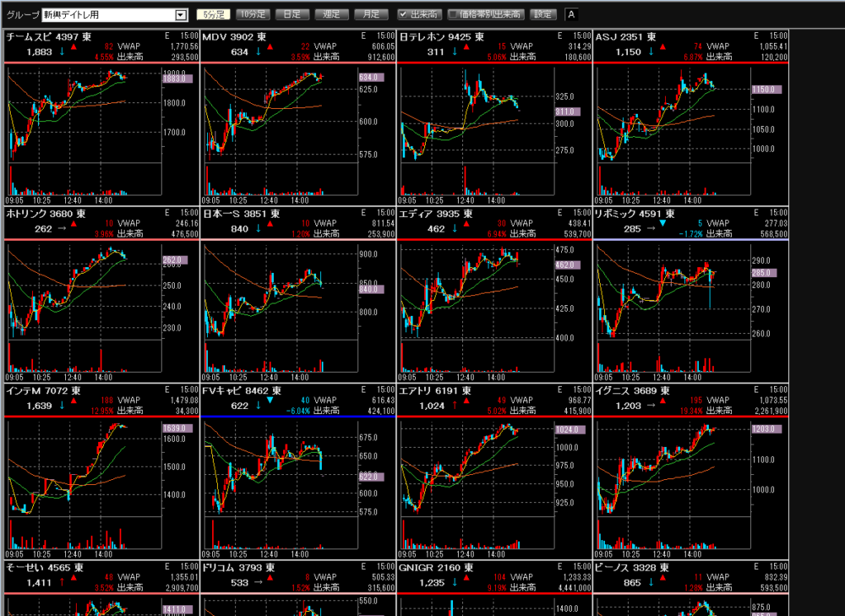Image resolution: width=845 pixels, height=616 pixels.
Task: Uncheck the 出来高 volume checkbox
Action: click(x=404, y=14)
